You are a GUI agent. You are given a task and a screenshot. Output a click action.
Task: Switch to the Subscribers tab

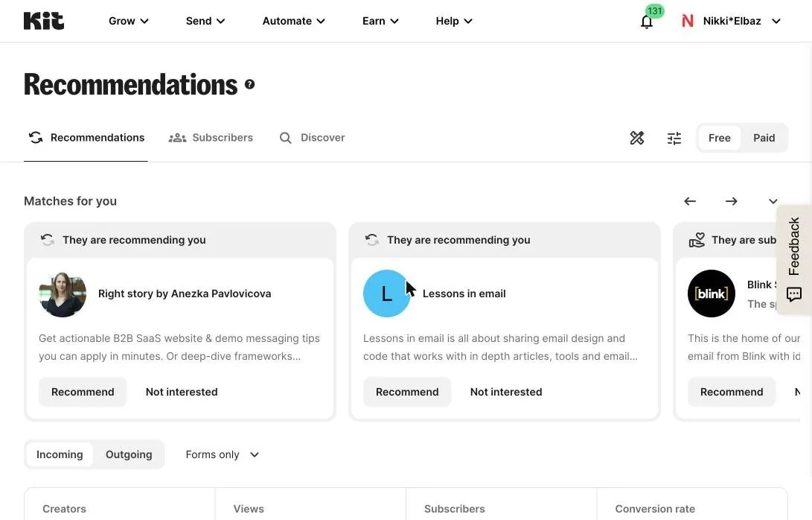click(x=211, y=138)
